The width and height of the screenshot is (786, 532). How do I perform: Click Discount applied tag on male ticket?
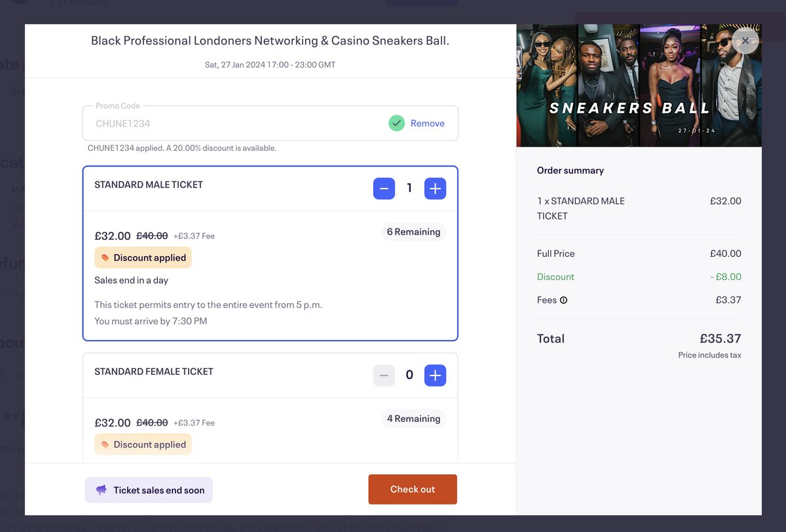(x=143, y=257)
